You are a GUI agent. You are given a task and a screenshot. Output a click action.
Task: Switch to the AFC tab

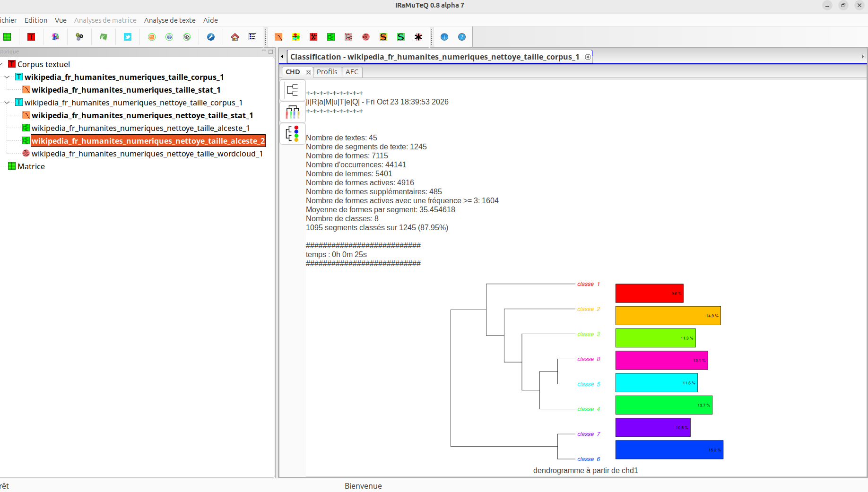point(352,72)
